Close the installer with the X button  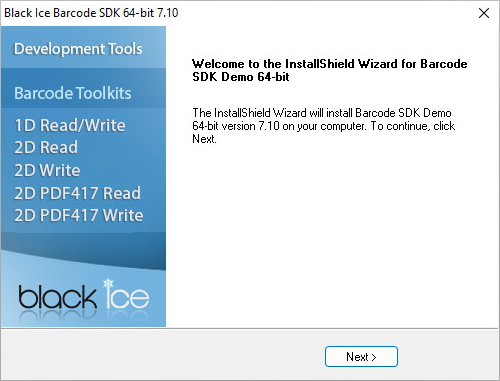tap(484, 13)
